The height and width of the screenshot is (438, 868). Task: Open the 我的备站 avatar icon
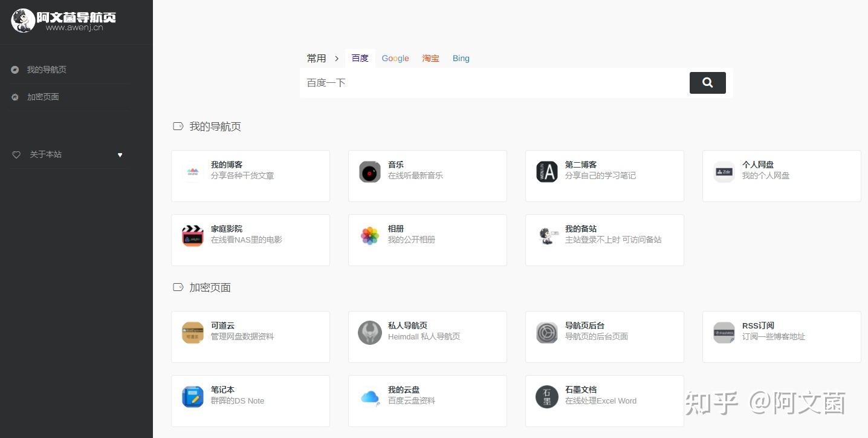pos(547,236)
